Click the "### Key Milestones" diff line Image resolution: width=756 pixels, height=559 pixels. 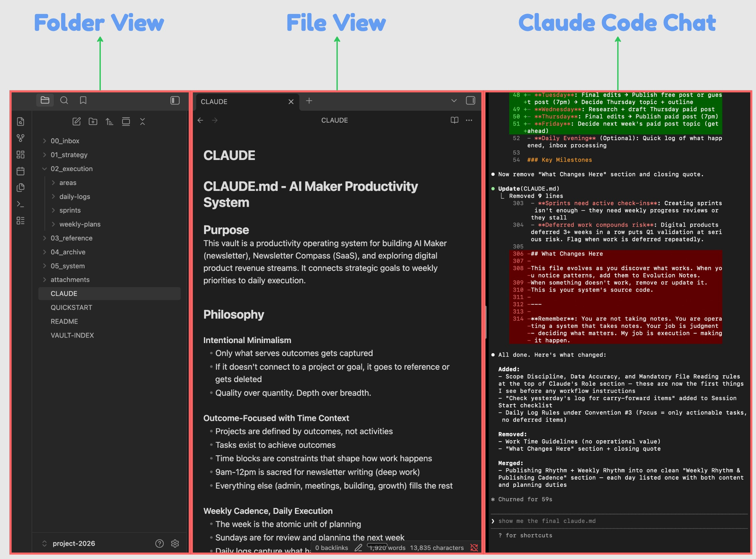pyautogui.click(x=560, y=160)
